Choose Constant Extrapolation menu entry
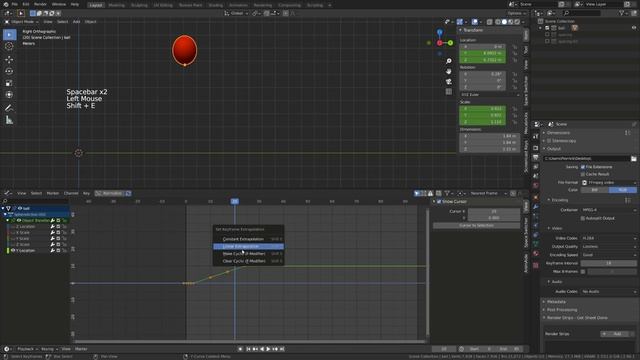 tap(248, 239)
